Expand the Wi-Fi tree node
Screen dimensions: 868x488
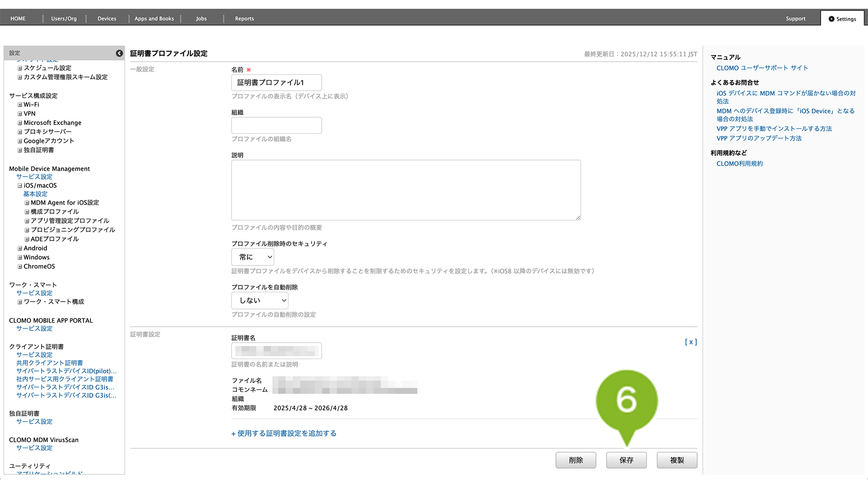click(x=20, y=105)
